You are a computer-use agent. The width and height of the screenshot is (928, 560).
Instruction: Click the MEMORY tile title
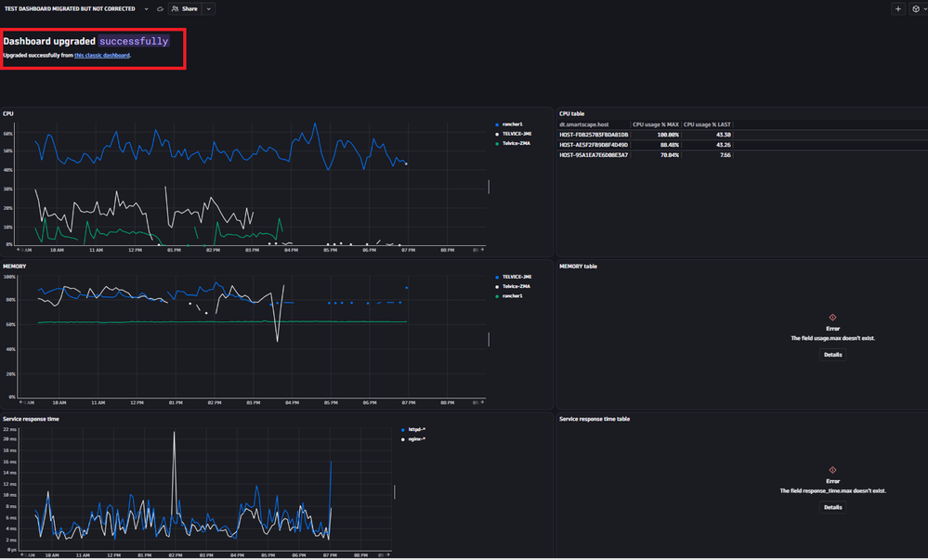15,267
